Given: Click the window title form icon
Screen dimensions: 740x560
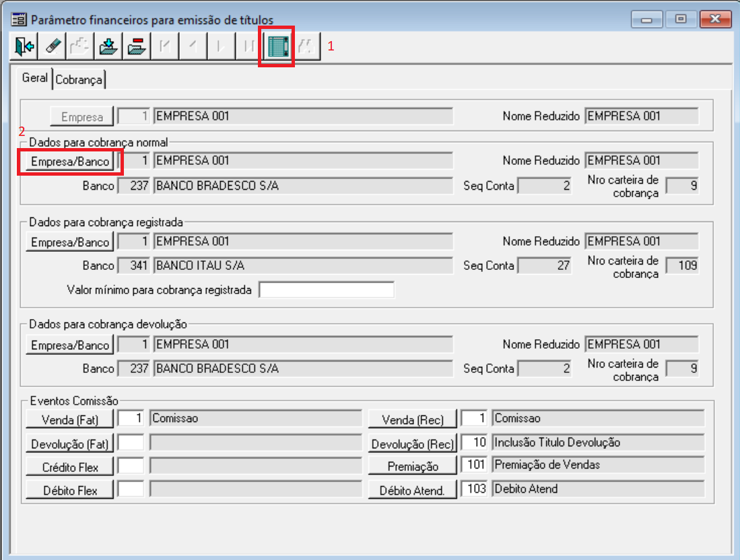Looking at the screenshot, I should click(19, 20).
